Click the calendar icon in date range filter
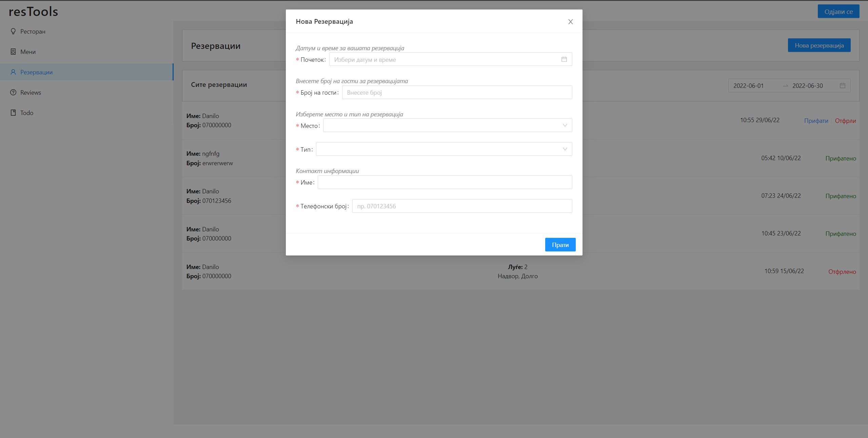The height and width of the screenshot is (438, 868). click(x=842, y=85)
